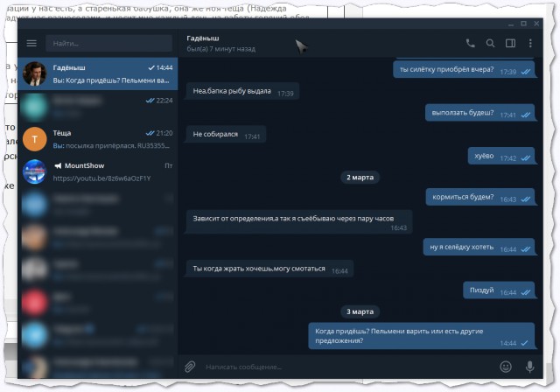This screenshot has height=392, width=560.
Task: Click 'был(а) 7 минут назад' status text
Action: click(221, 49)
